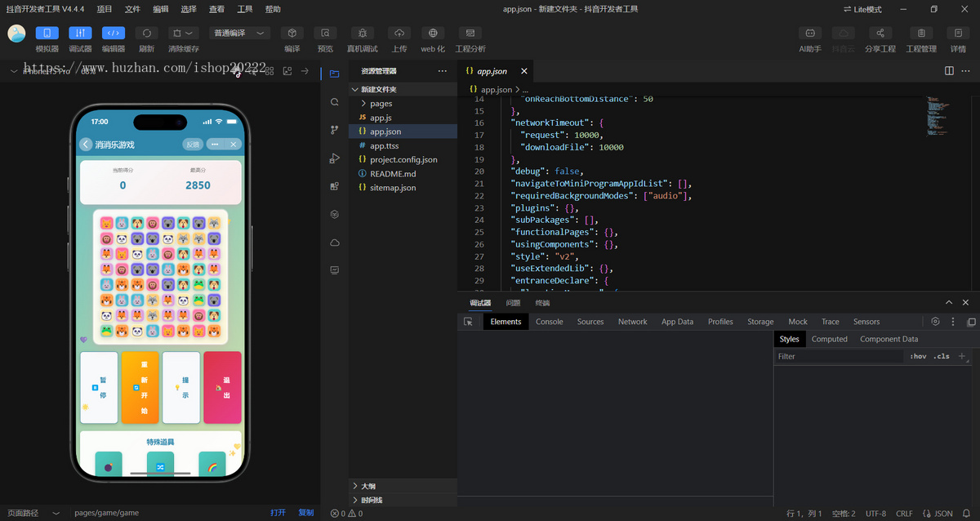Expand the pages folder
This screenshot has width=980, height=521.
point(403,104)
